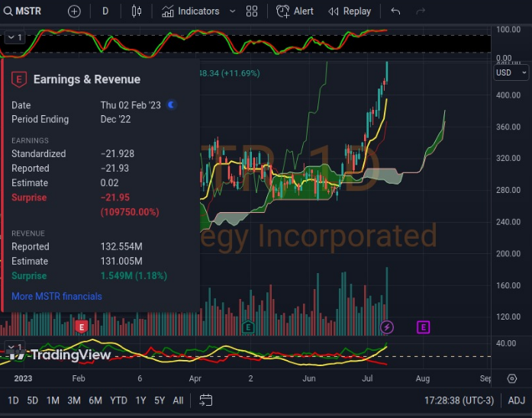Image resolution: width=532 pixels, height=418 pixels.
Task: Click the teal earnings E marker
Action: (248, 327)
